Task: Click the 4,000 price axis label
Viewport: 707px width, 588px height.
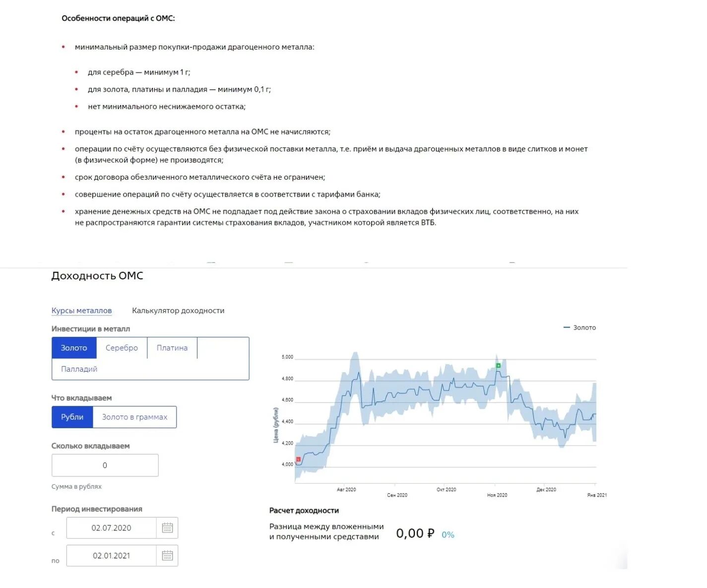Action: click(x=287, y=465)
